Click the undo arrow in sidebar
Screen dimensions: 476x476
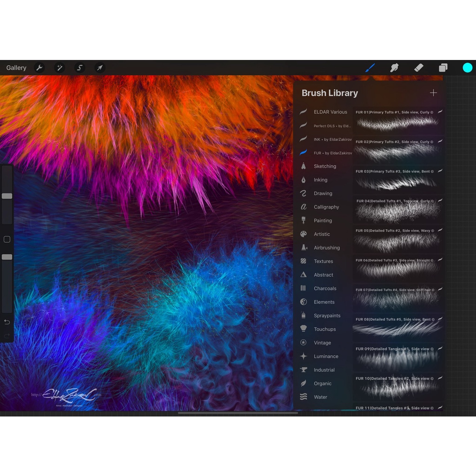[x=7, y=322]
